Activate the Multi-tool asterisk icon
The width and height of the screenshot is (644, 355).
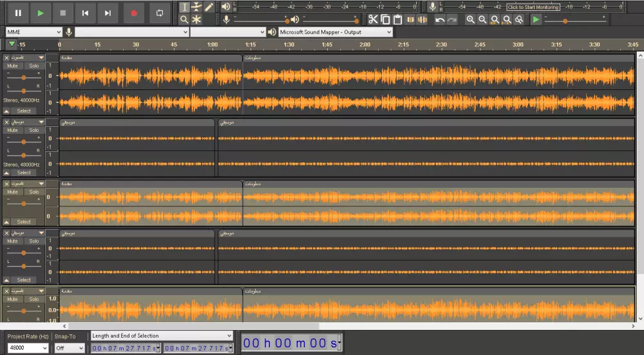click(x=196, y=20)
